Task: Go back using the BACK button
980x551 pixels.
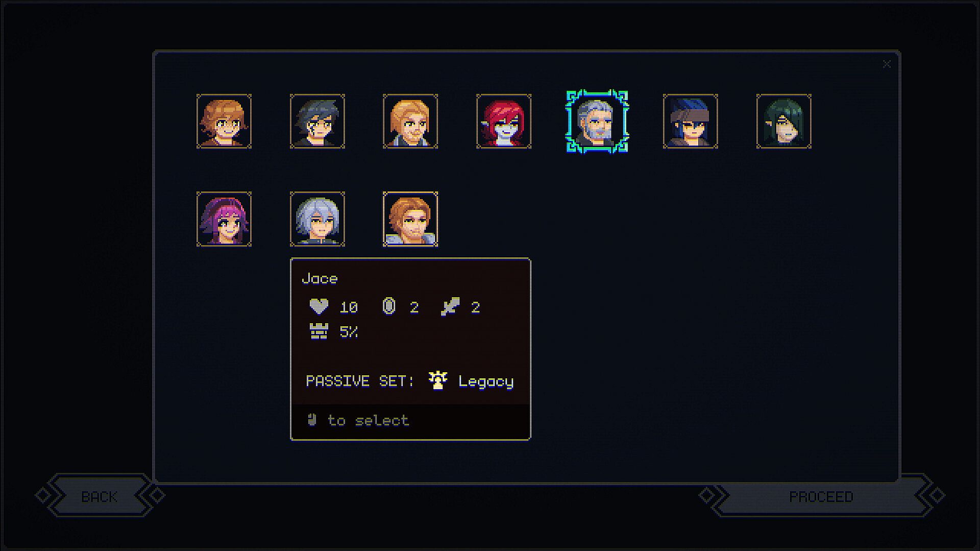Action: point(100,496)
